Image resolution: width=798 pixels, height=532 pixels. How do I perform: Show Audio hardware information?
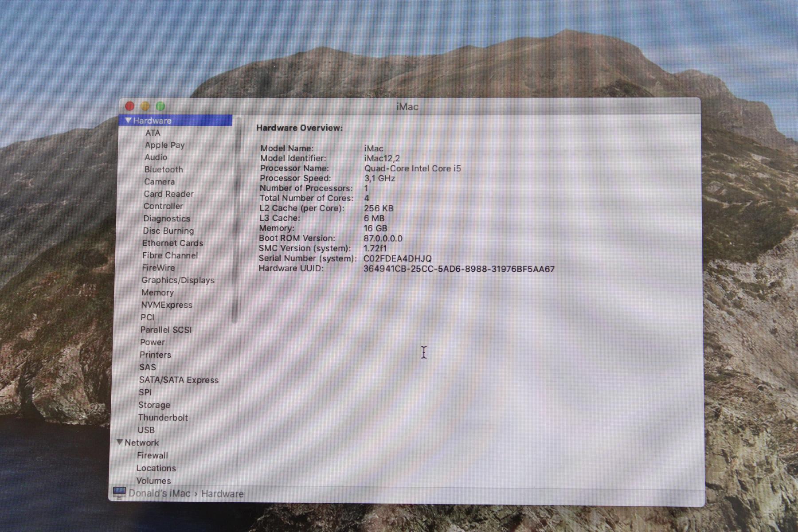[x=156, y=157]
